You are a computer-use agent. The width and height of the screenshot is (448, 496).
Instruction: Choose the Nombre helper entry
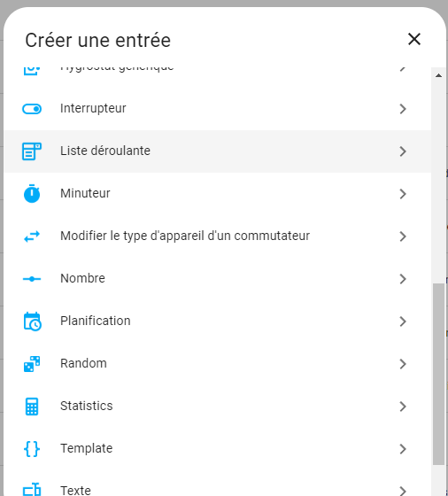coord(218,279)
